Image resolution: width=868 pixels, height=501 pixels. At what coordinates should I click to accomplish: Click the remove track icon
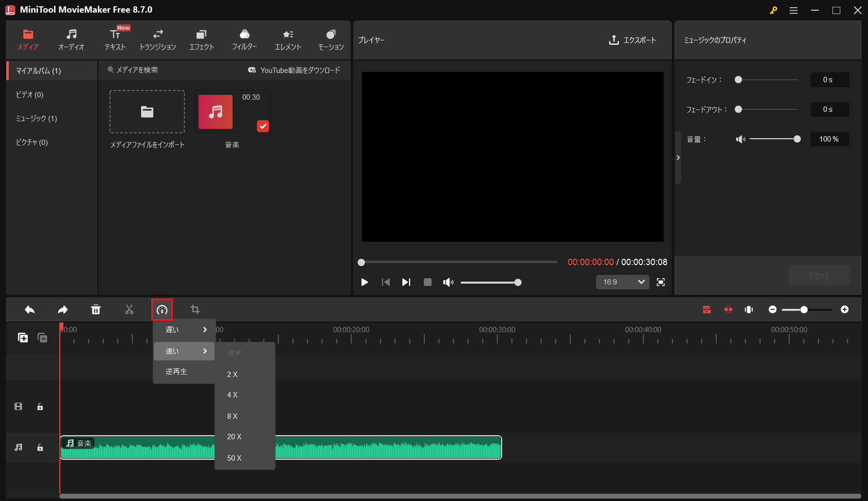pos(42,338)
